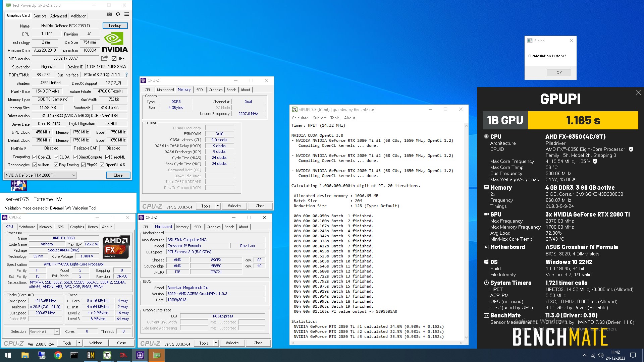Click OK in the Finish dialog
Viewport: 644px width, 362px height.
(x=559, y=73)
